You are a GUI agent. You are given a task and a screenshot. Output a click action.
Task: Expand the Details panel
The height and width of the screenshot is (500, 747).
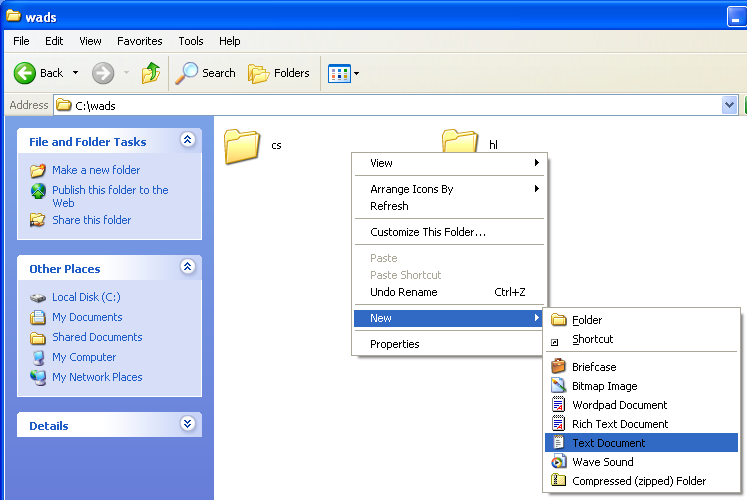(x=187, y=424)
